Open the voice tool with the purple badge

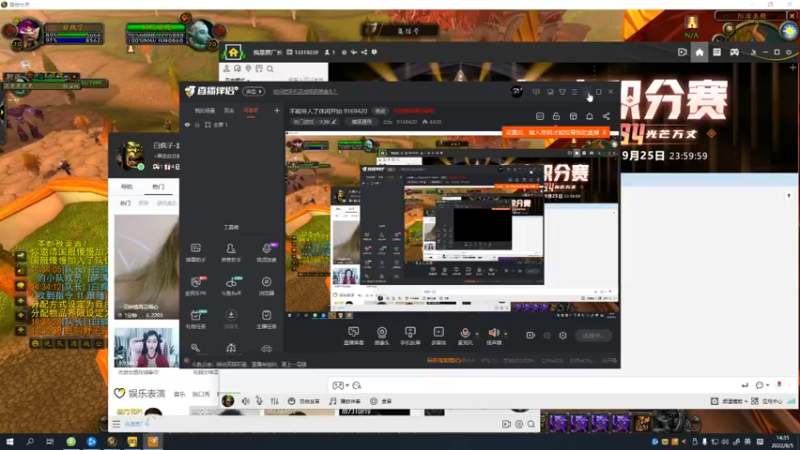pos(266,253)
